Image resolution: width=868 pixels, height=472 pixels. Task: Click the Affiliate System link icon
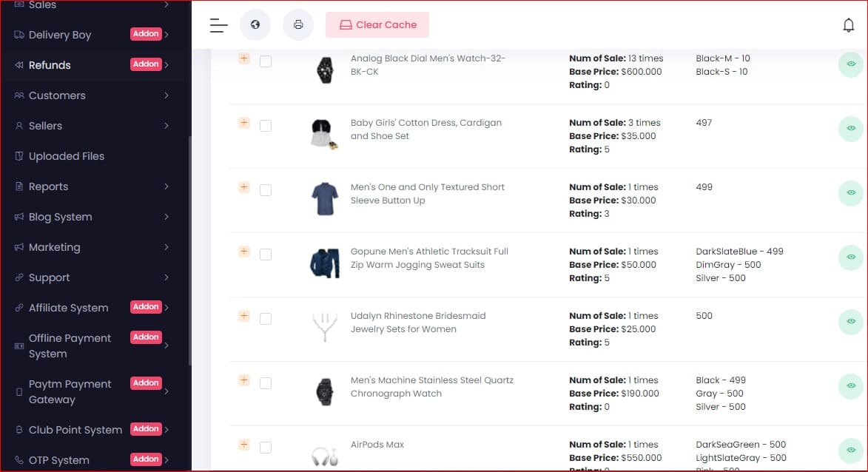tap(18, 308)
